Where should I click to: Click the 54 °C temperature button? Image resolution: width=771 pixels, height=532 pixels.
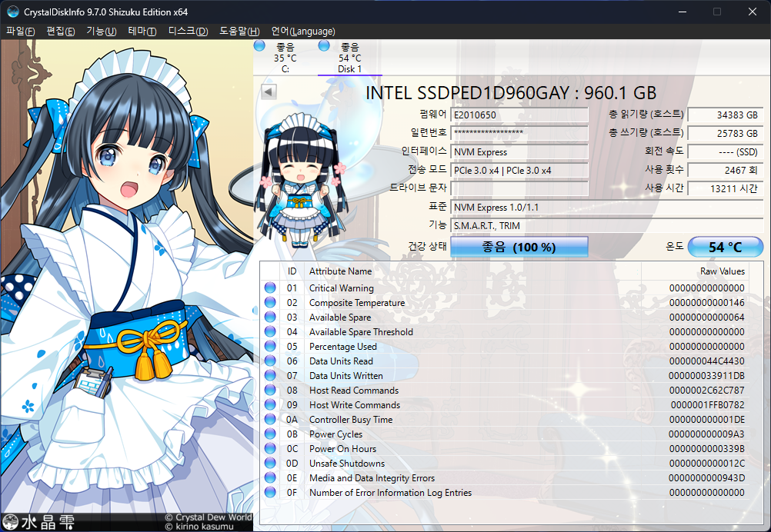click(726, 247)
